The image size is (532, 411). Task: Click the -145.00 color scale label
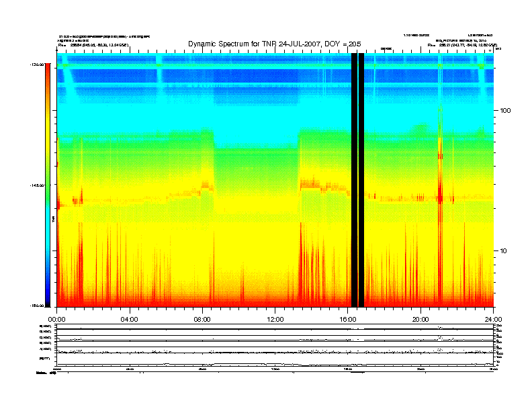(x=37, y=185)
